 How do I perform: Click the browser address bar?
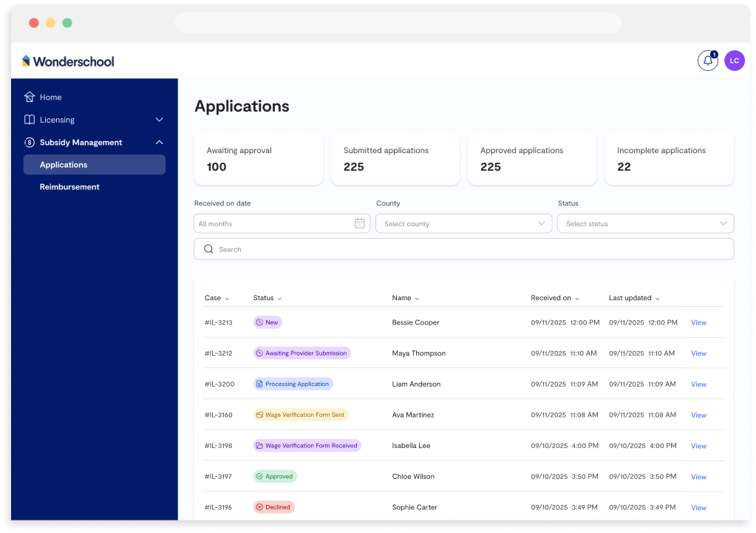(398, 23)
